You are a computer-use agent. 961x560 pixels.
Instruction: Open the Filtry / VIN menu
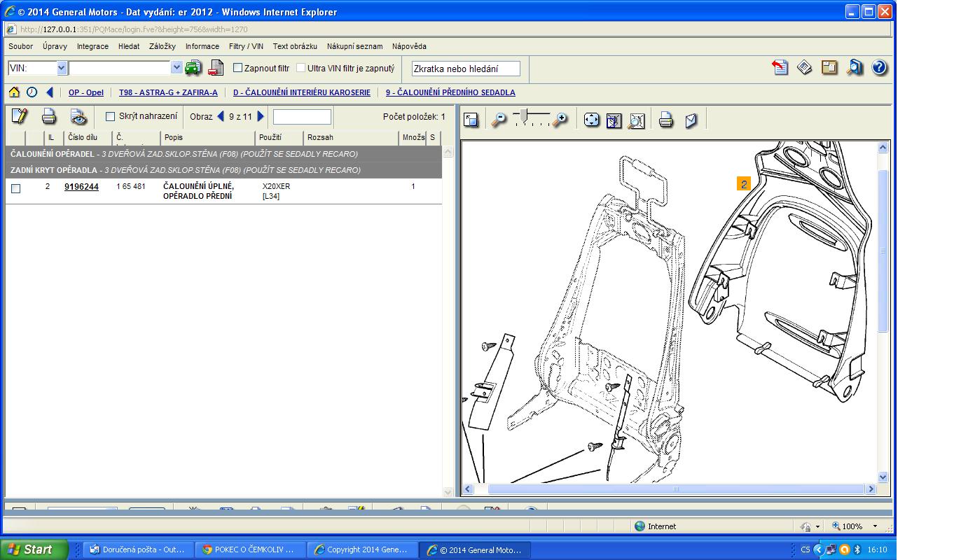coord(246,46)
